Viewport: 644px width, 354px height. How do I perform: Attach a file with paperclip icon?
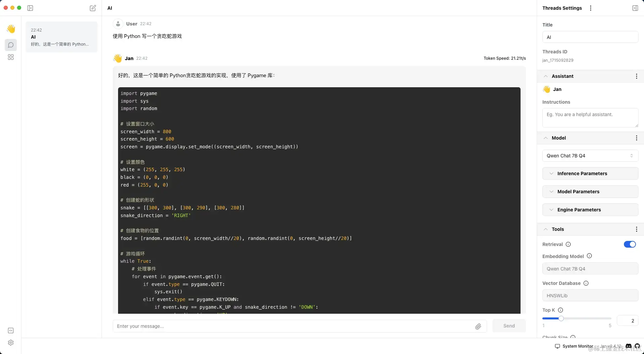(x=478, y=326)
